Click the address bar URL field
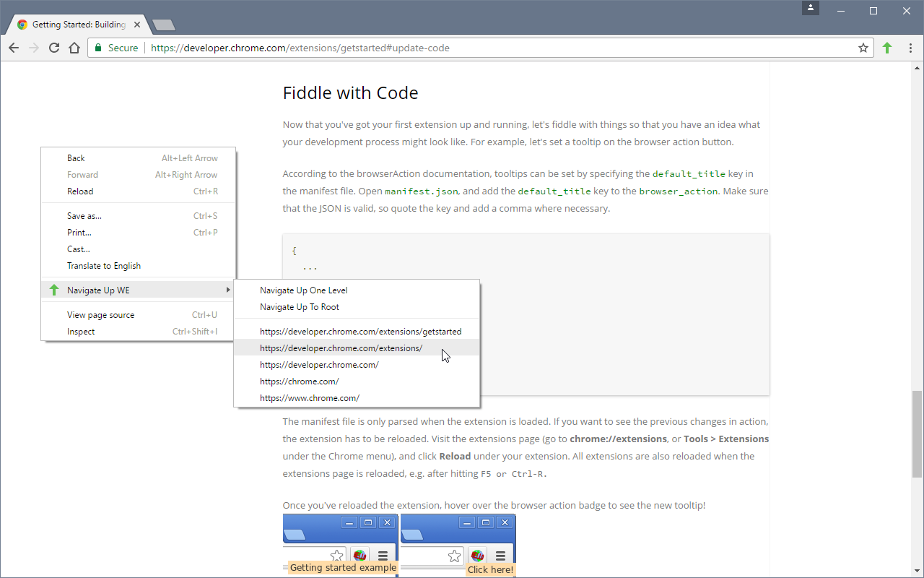The image size is (924, 578). 505,48
